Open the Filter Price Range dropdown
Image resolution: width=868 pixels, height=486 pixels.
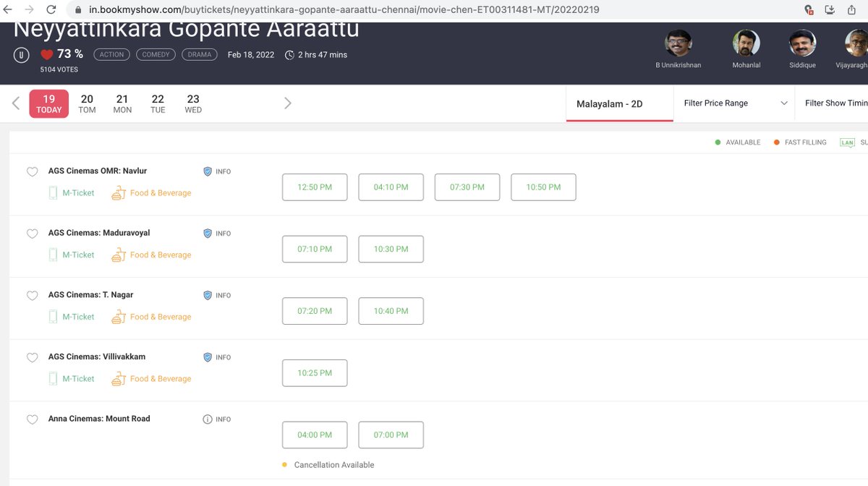pyautogui.click(x=734, y=103)
